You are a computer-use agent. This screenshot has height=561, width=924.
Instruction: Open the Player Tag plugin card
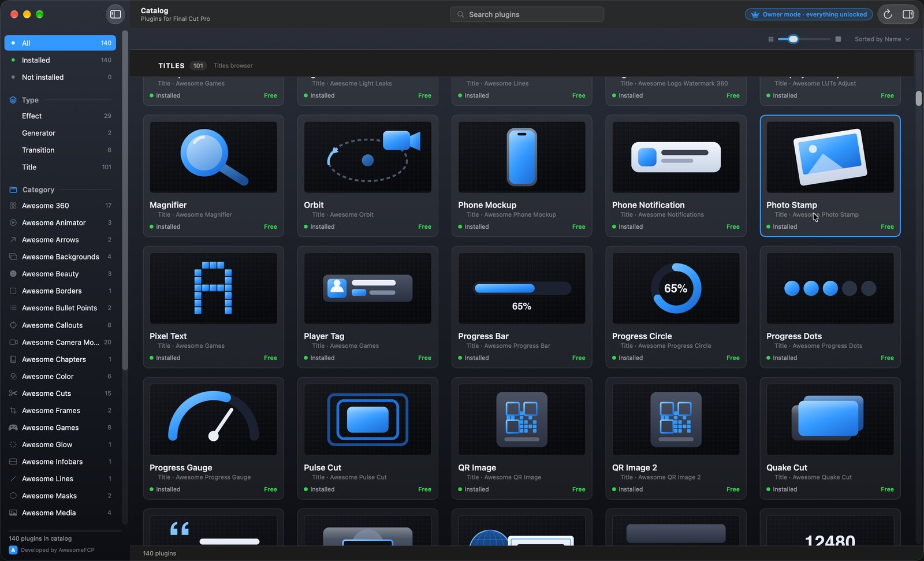(367, 307)
